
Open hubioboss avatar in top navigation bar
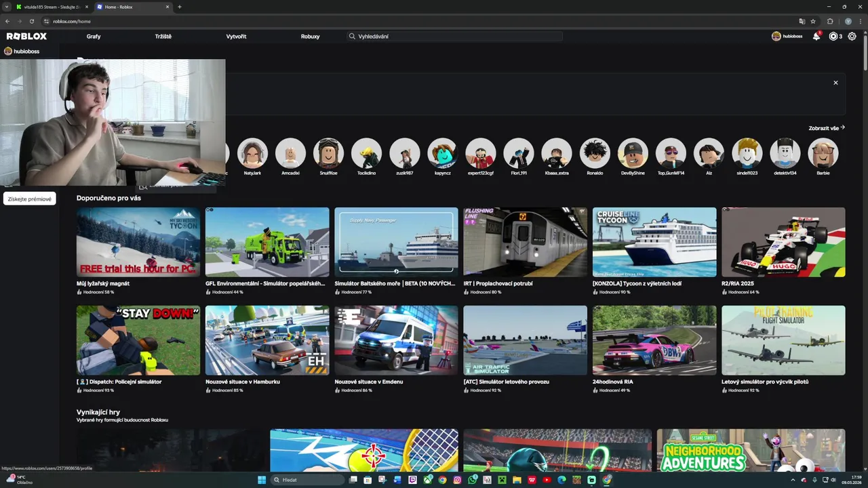tap(776, 37)
